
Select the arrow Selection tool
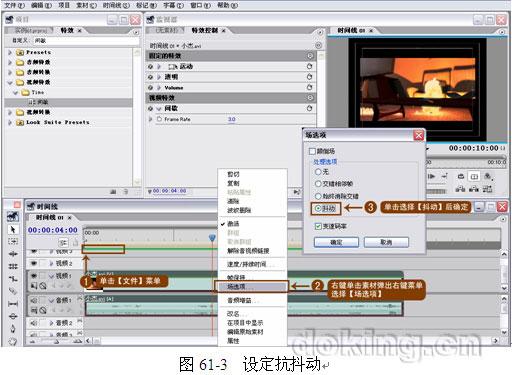(x=13, y=229)
